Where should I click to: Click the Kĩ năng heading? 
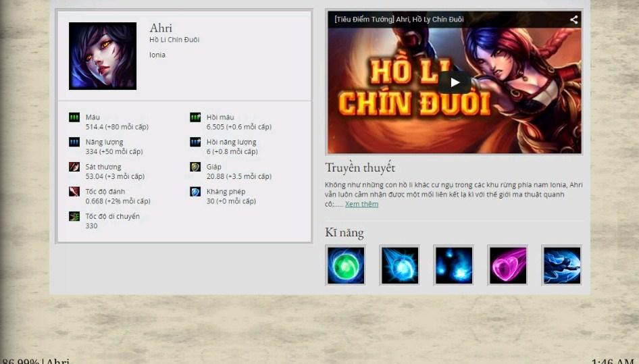(x=344, y=233)
